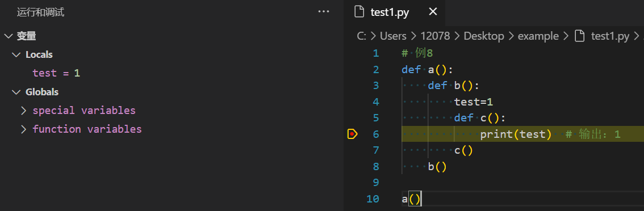This screenshot has width=644, height=211.
Task: Click the print(test) statement on line 6
Action: coord(516,134)
